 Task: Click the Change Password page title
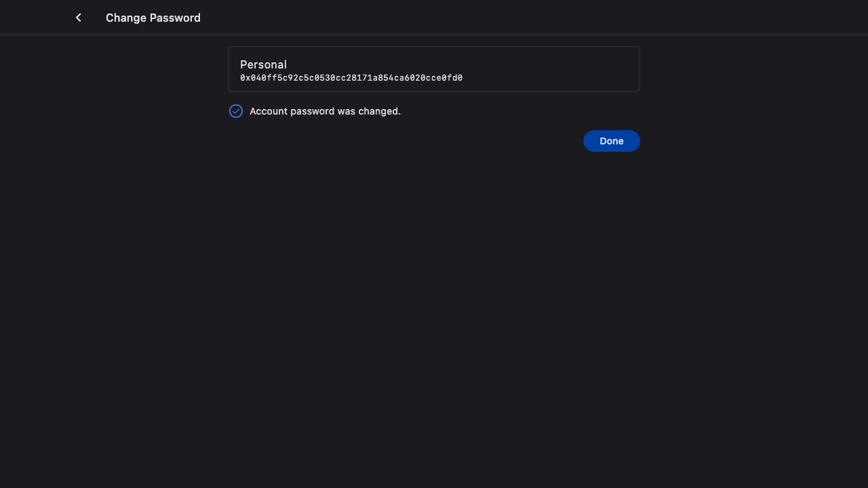pos(153,18)
